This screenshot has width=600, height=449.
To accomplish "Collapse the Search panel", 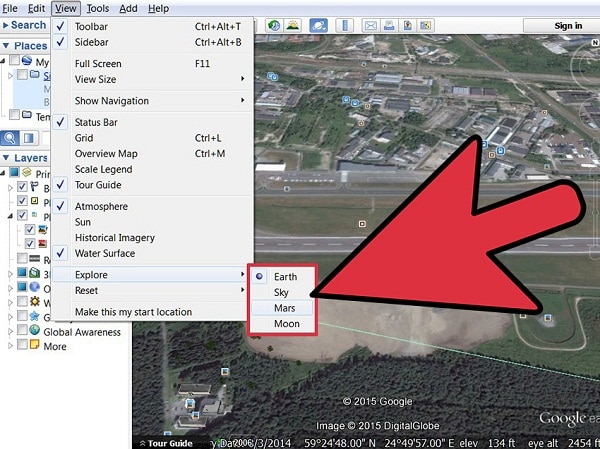I will (x=5, y=25).
